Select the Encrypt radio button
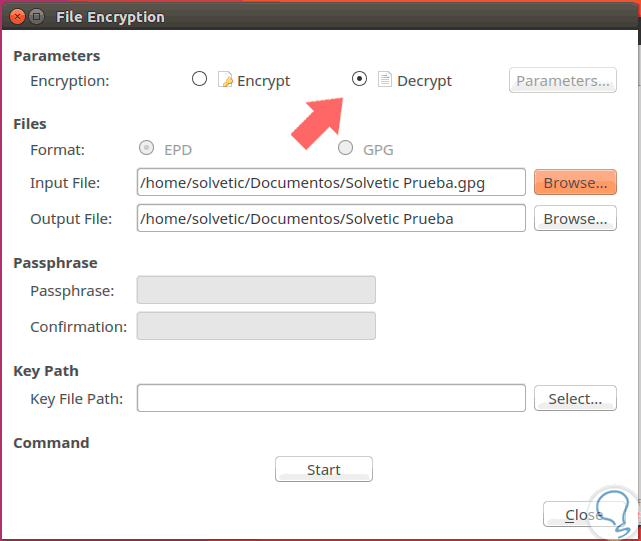The width and height of the screenshot is (641, 541). pos(199,80)
